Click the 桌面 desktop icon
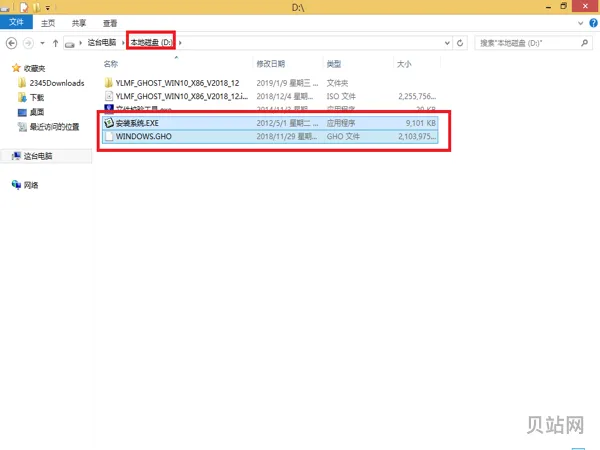Image resolution: width=600 pixels, height=450 pixels. click(22, 112)
